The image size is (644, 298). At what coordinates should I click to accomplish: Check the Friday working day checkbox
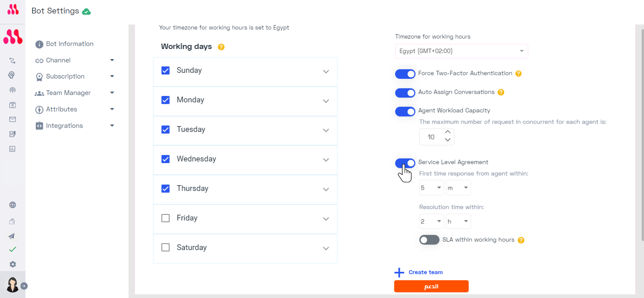(166, 218)
